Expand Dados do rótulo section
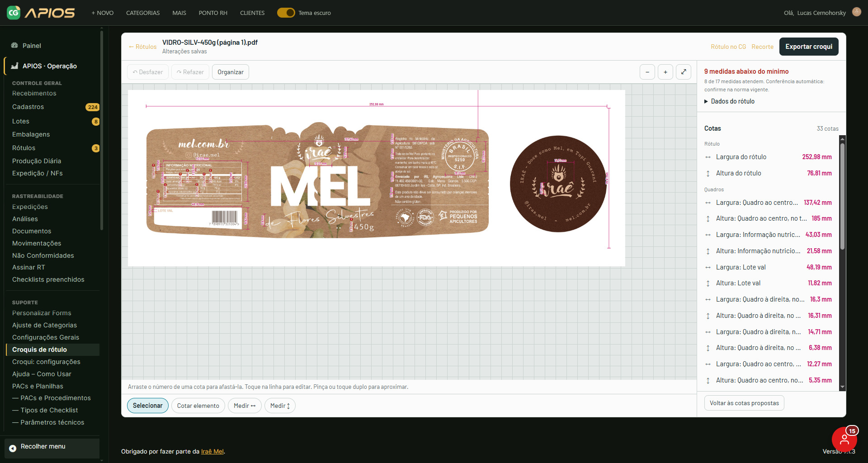 [729, 101]
